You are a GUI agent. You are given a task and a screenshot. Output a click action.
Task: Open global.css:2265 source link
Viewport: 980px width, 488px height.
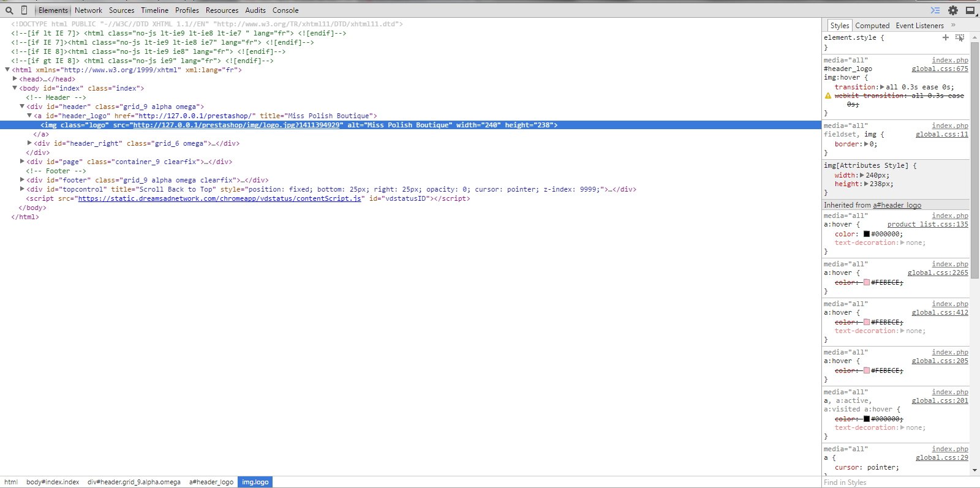click(938, 273)
